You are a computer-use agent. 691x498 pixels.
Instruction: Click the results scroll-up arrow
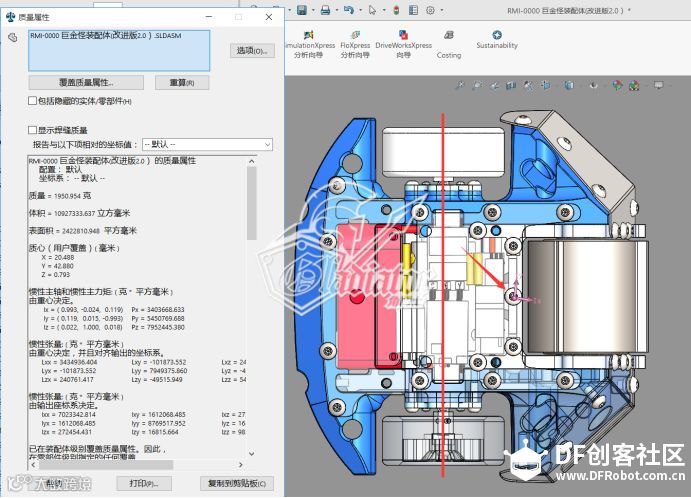pos(252,161)
